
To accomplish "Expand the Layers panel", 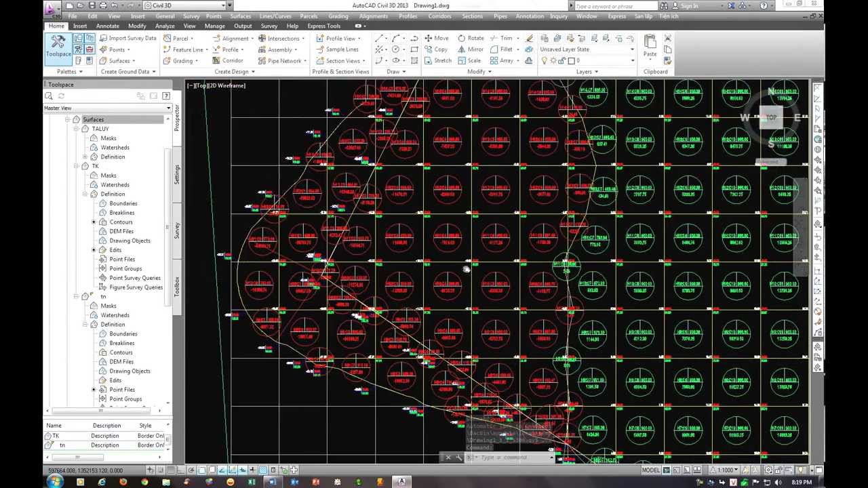I will 587,71.
